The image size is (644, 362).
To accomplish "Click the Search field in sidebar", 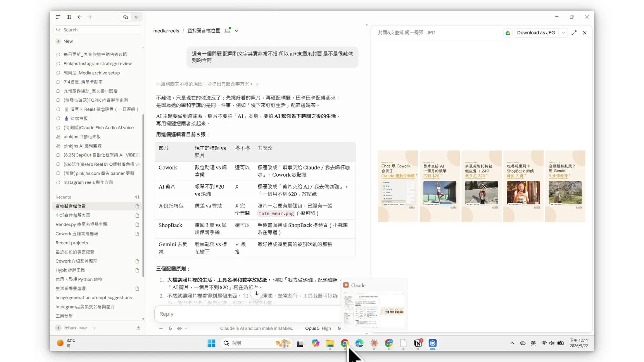I will point(97,30).
